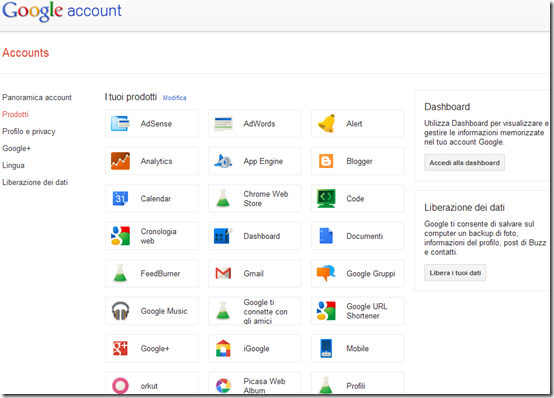Open the Documenti file icon

326,236
